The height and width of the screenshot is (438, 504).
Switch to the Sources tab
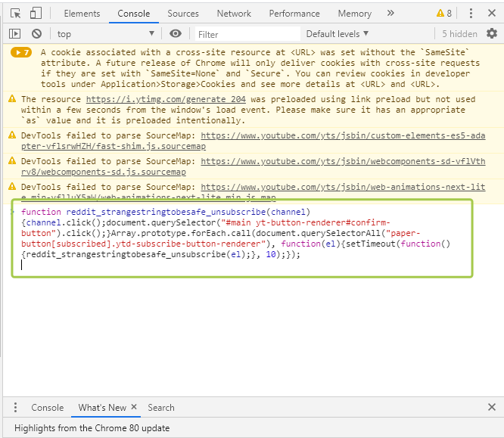click(183, 14)
